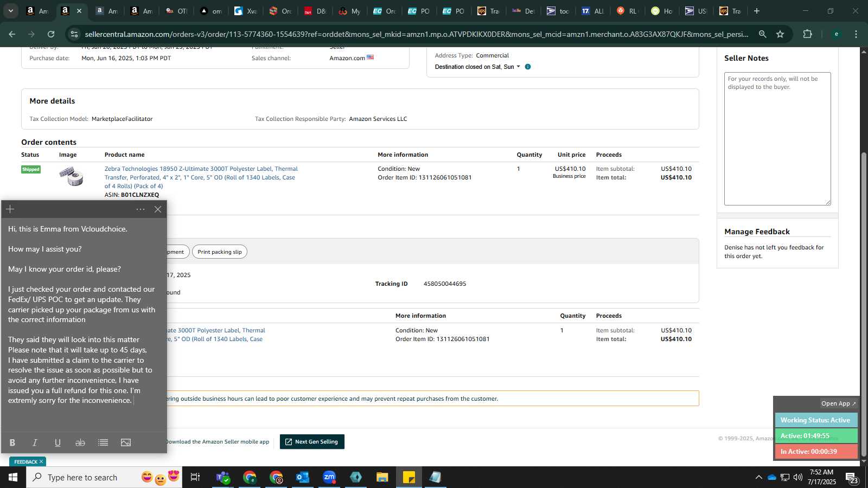Image resolution: width=868 pixels, height=488 pixels.
Task: Open Zebra Technologies 18950 product link
Action: click(201, 177)
